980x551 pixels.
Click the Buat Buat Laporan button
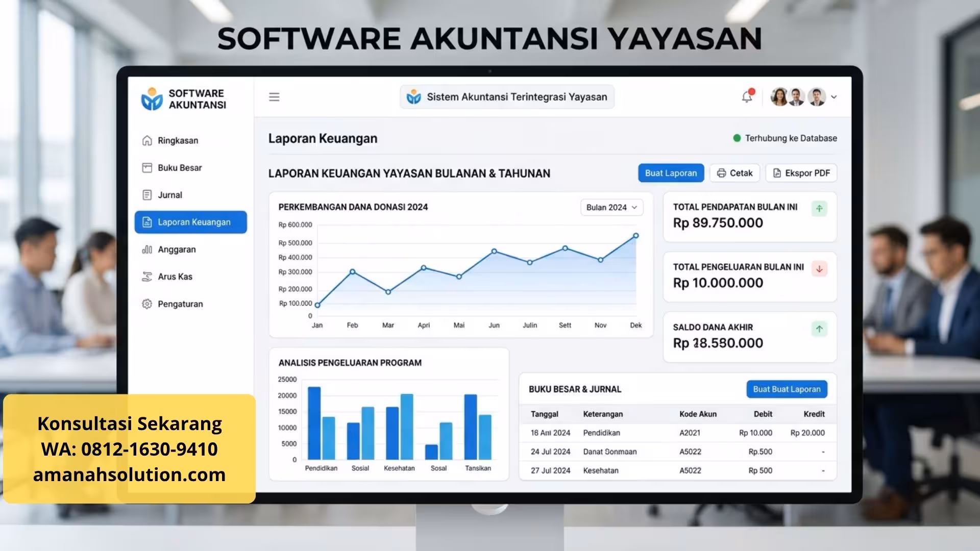point(787,389)
